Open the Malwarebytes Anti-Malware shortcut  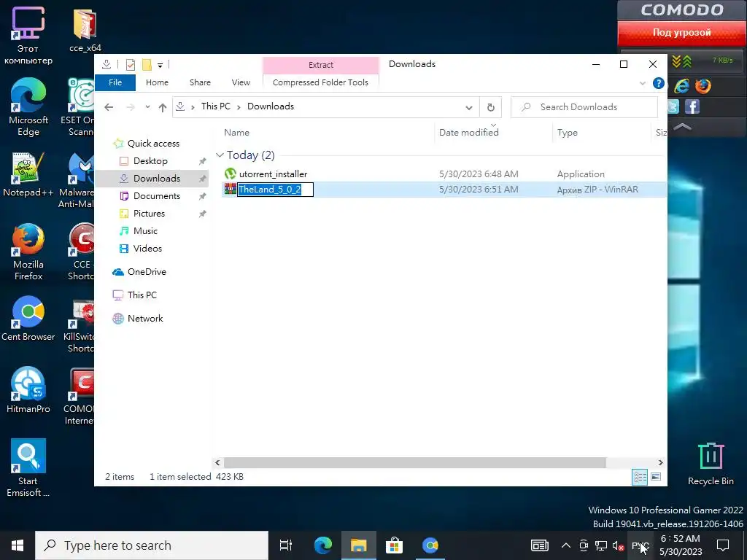coord(77,181)
